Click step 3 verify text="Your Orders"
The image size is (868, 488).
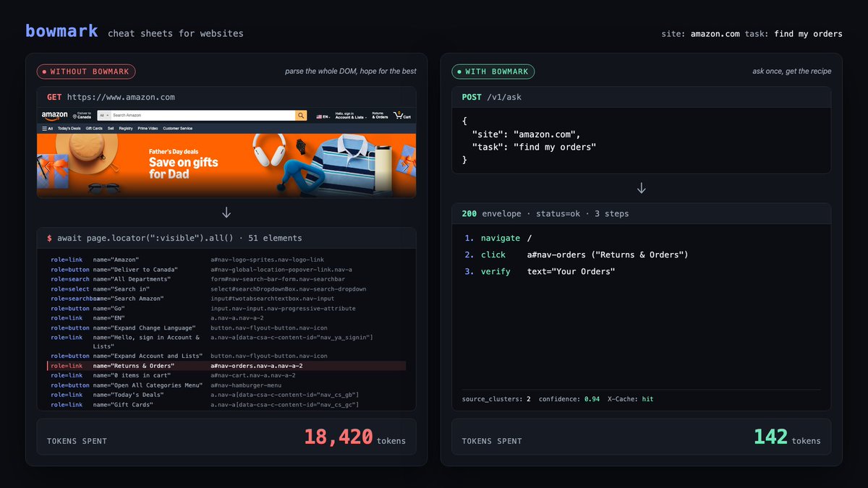[x=540, y=272]
